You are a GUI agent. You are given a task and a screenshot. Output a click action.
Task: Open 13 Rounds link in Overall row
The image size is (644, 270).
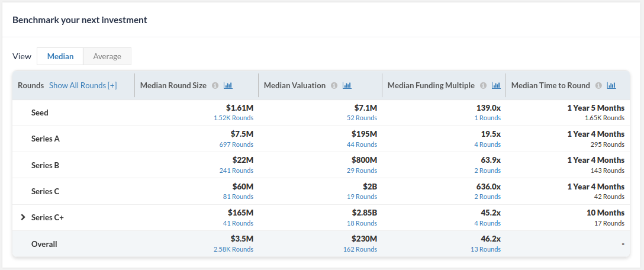point(485,249)
